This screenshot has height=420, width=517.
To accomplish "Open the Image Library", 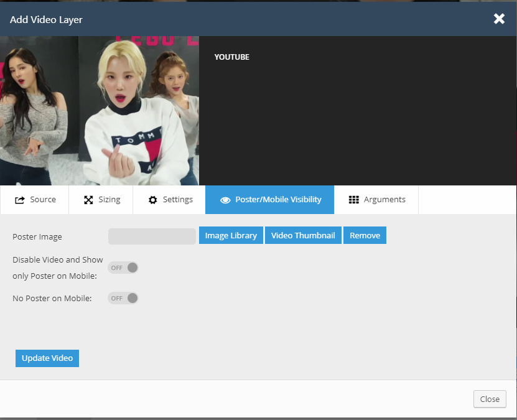I will tap(231, 235).
